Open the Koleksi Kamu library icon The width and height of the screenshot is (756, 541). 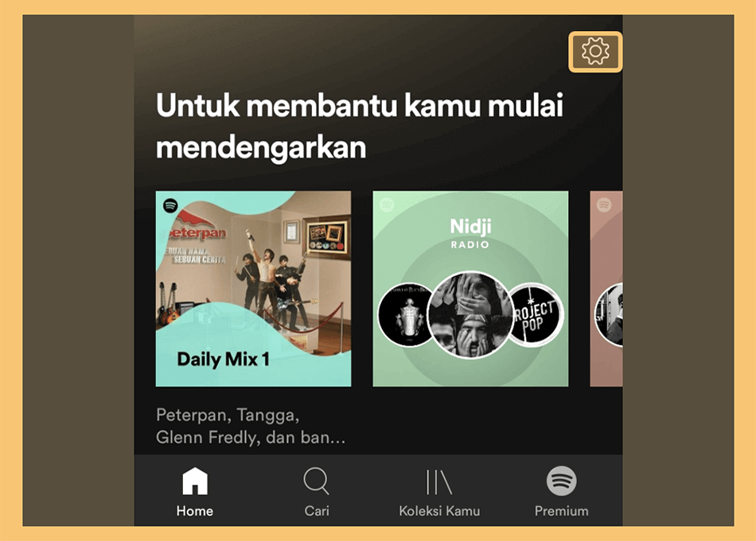pyautogui.click(x=439, y=481)
